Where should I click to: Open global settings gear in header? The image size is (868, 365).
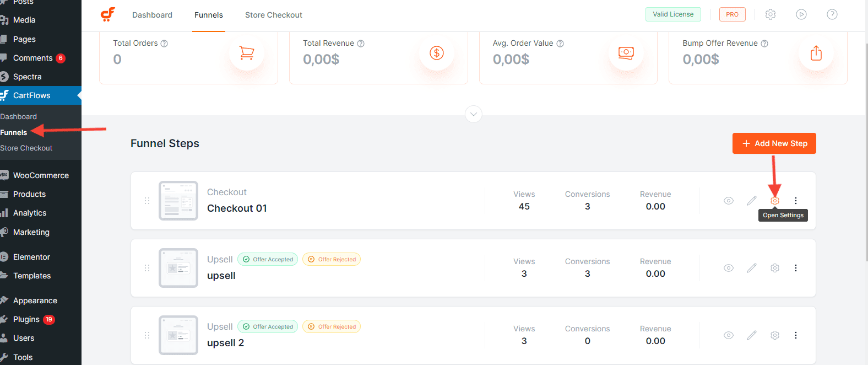tap(771, 14)
